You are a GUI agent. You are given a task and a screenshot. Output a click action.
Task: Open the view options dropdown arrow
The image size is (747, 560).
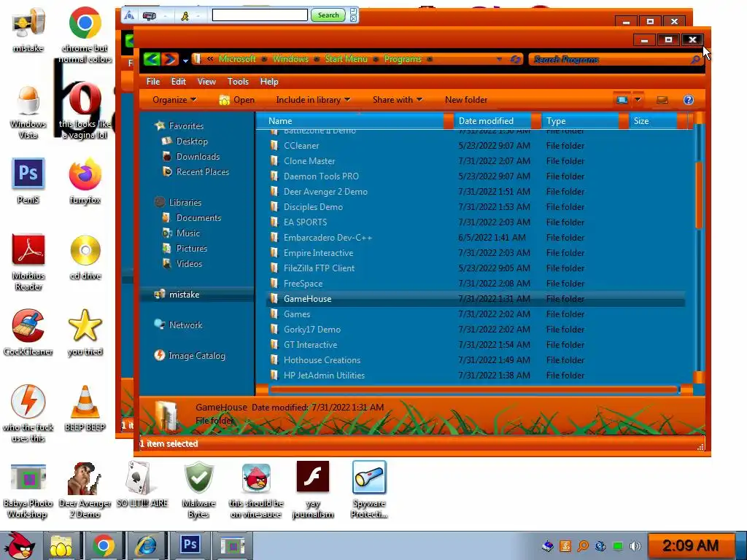(638, 99)
